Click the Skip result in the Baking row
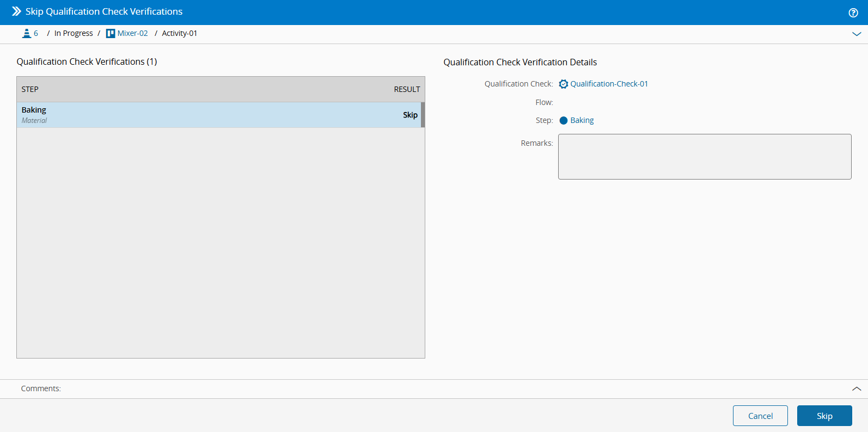868x432 pixels. tap(410, 115)
